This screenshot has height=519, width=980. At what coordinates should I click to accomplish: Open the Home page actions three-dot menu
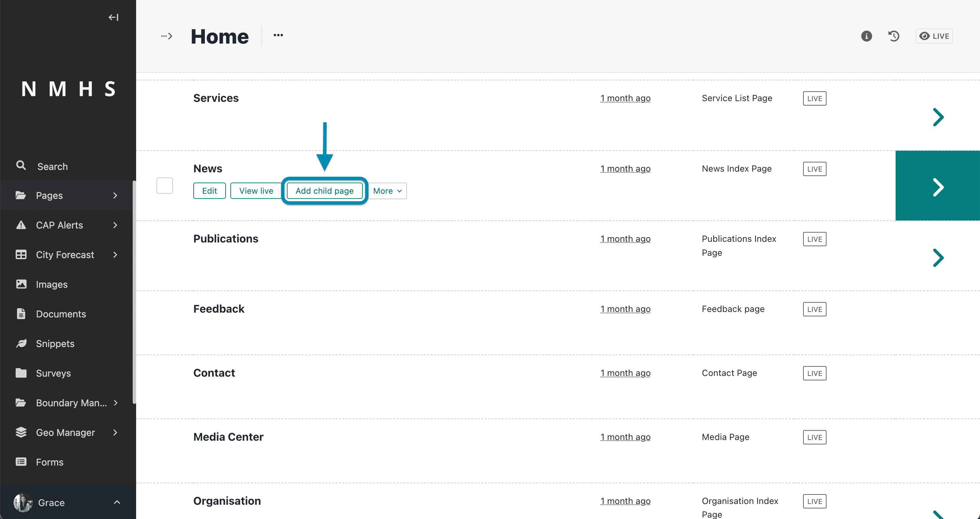(x=278, y=35)
